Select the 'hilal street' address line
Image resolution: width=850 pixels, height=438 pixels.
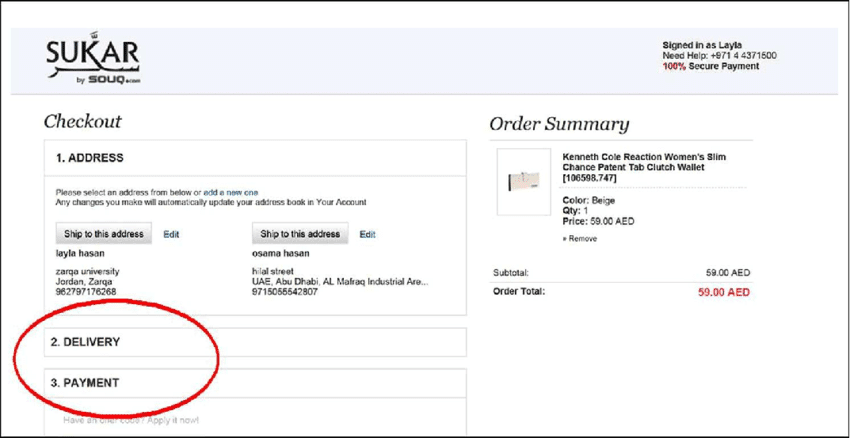click(x=273, y=271)
